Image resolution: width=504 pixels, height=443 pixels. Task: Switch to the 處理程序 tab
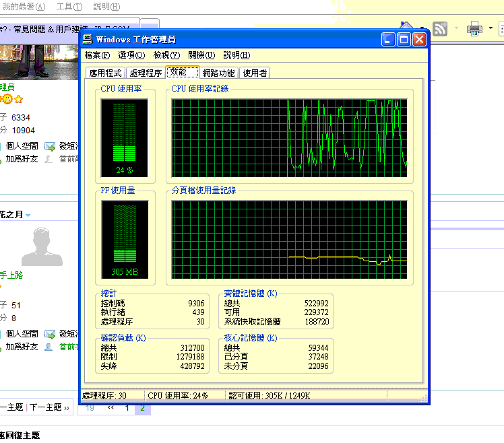click(x=146, y=73)
